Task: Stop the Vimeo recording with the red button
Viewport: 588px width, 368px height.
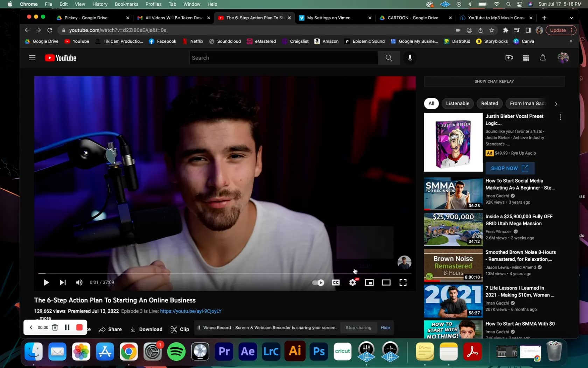Action: pos(79,327)
